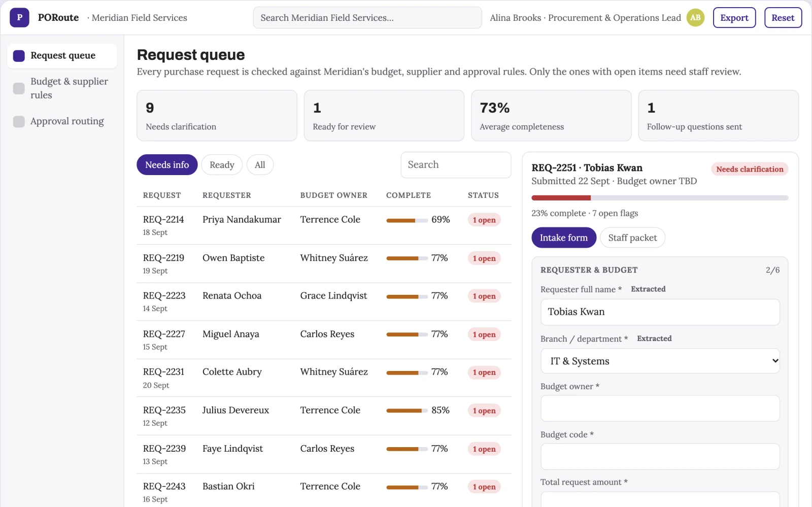812x507 pixels.
Task: Click the Reset button
Action: coord(783,18)
